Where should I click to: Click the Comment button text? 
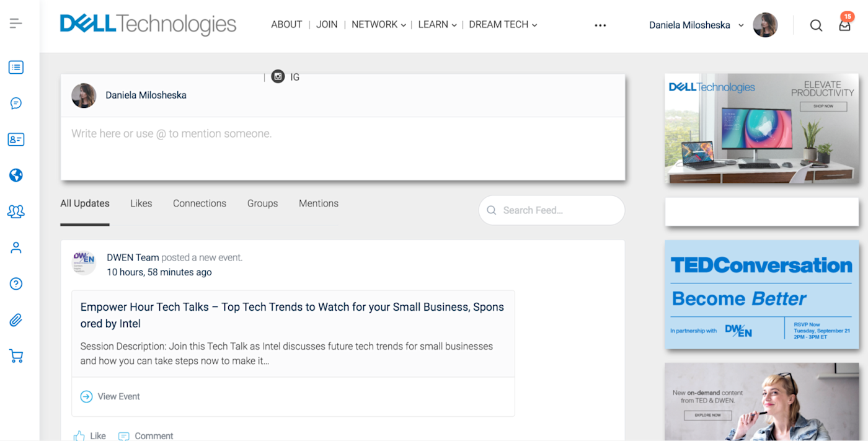click(154, 436)
